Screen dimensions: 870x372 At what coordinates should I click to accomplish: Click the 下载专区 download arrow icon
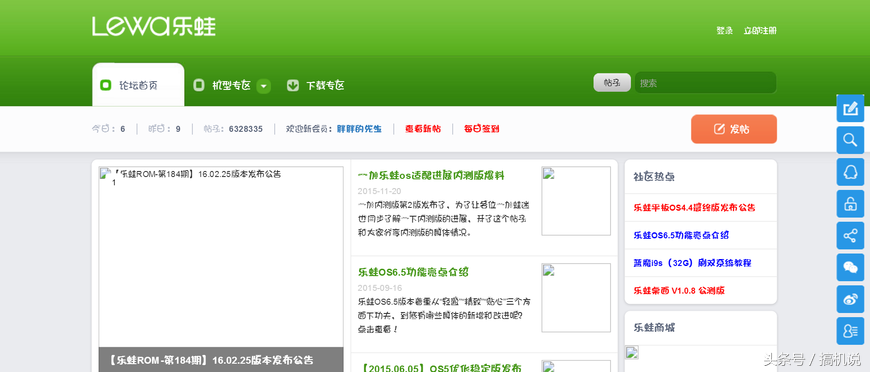coord(292,86)
